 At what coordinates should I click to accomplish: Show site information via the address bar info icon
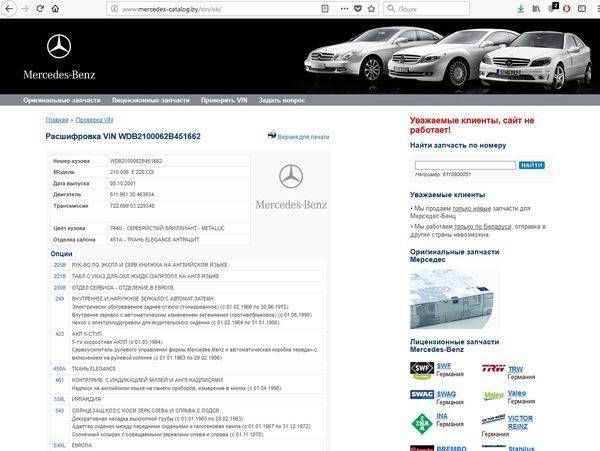click(x=114, y=8)
